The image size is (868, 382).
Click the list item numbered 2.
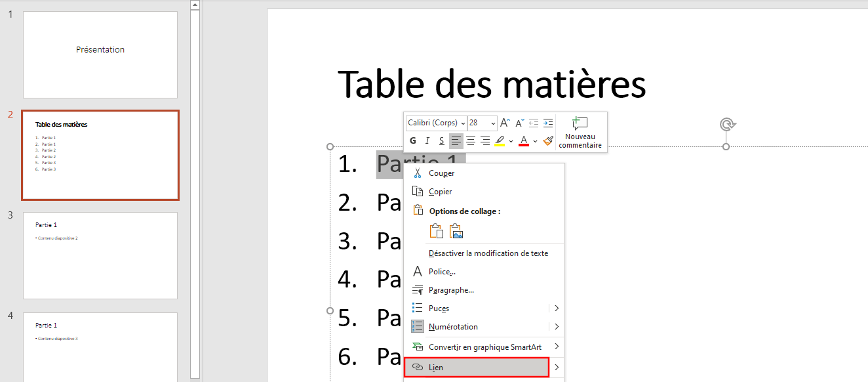point(369,203)
